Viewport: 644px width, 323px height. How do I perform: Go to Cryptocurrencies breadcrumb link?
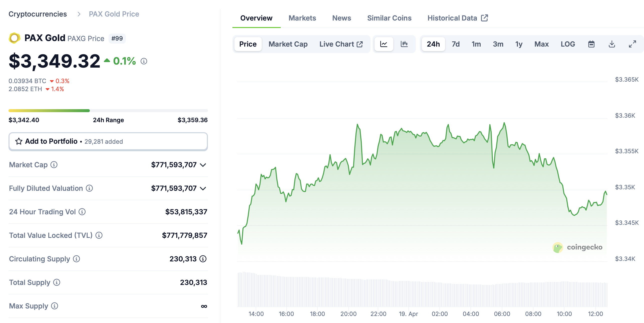38,14
